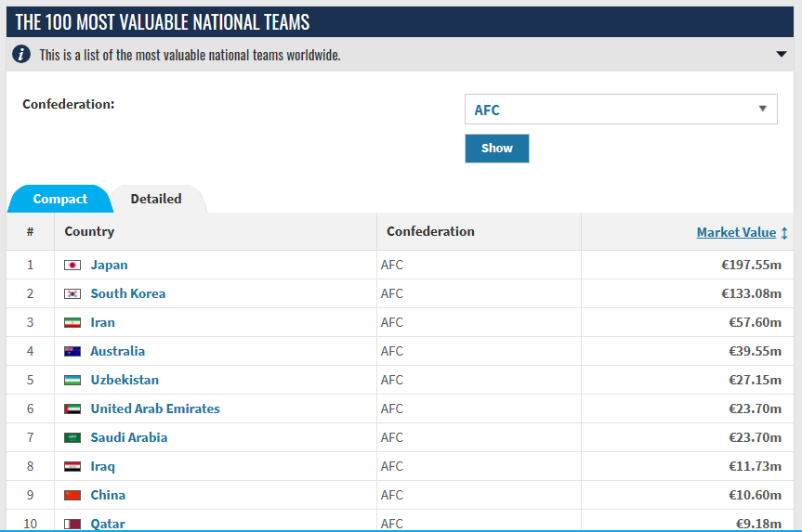Click the page title heading
Image resolution: width=802 pixels, height=532 pixels.
(162, 22)
